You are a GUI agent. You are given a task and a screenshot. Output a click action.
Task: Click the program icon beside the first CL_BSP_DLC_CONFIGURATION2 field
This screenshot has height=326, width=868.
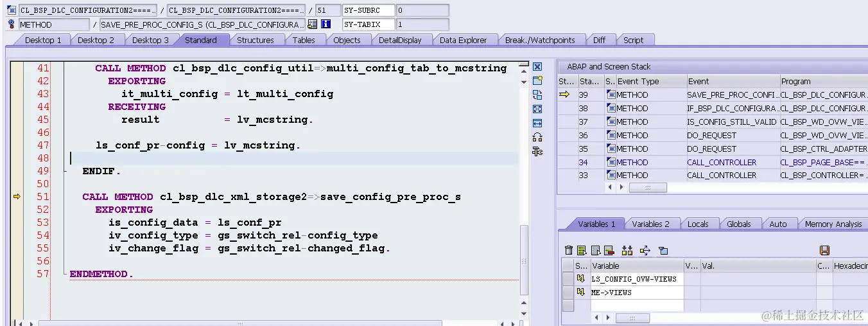tap(12, 10)
